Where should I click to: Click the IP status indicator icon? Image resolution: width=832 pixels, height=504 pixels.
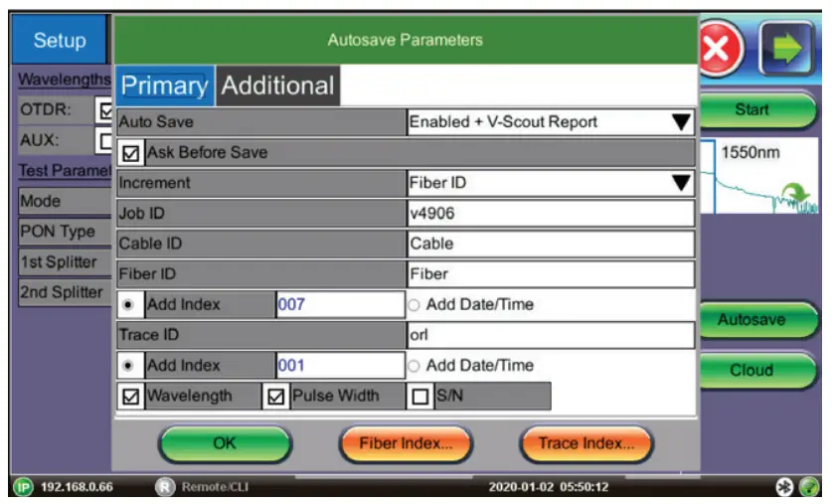(x=21, y=487)
